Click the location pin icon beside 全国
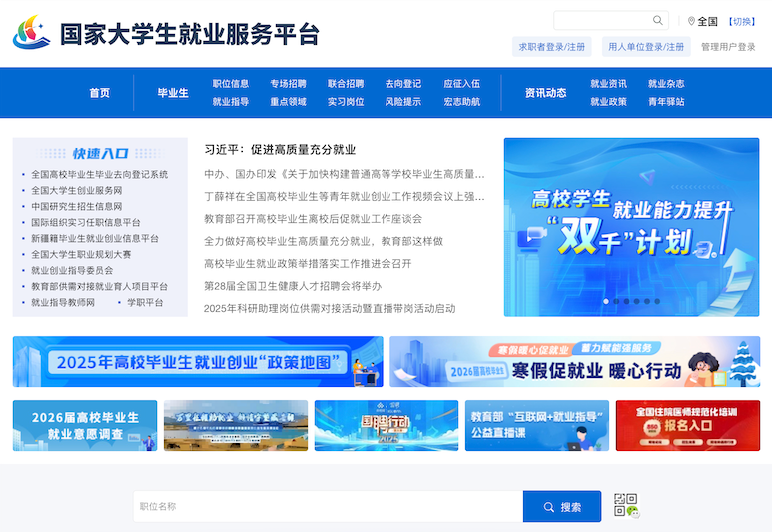The image size is (772, 532). click(x=691, y=21)
